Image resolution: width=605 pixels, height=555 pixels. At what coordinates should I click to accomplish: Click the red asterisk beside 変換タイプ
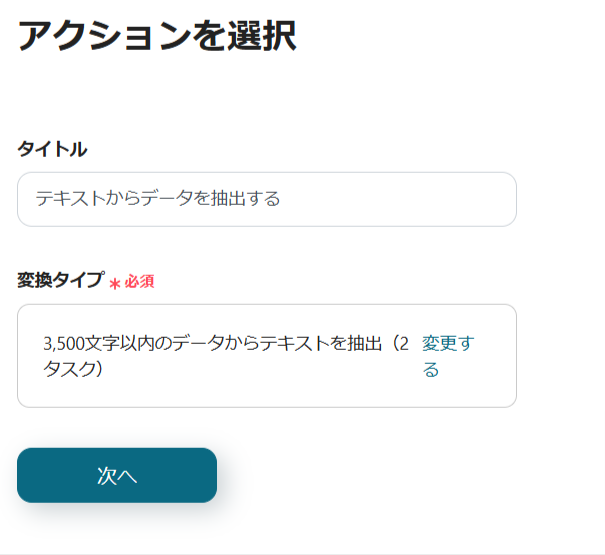[x=114, y=284]
